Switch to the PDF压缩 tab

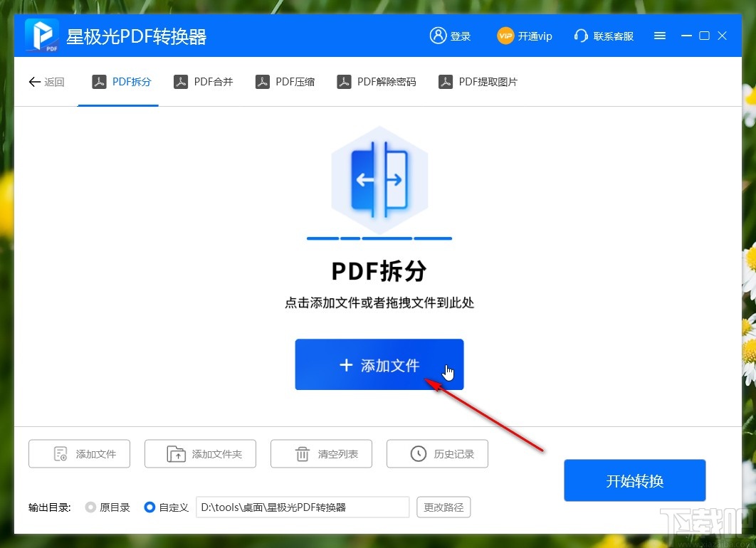pyautogui.click(x=285, y=82)
